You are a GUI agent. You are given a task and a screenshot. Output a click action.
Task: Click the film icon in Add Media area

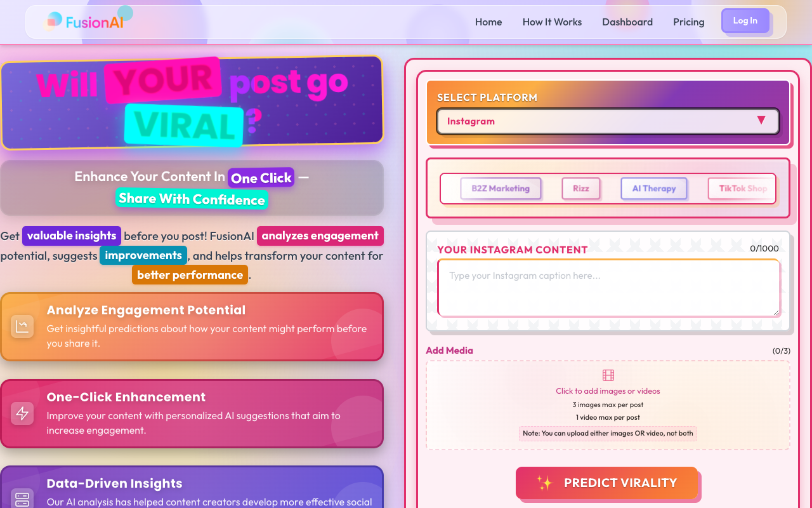click(x=608, y=375)
